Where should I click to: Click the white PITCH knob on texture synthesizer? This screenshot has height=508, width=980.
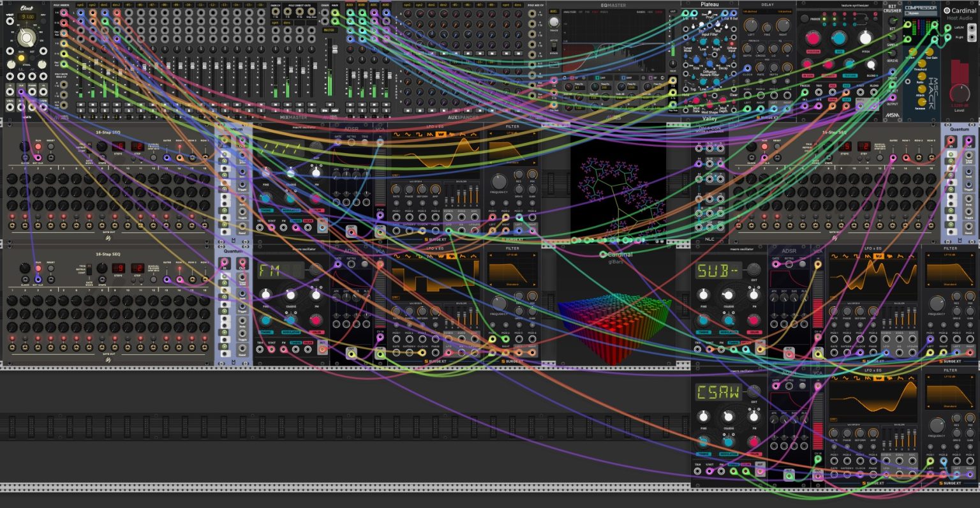(865, 38)
